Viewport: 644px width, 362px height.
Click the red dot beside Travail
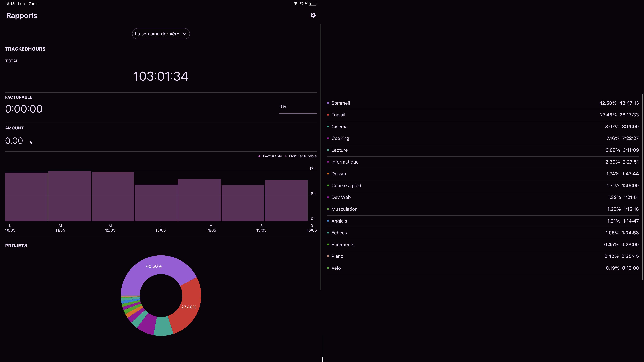[x=328, y=115]
